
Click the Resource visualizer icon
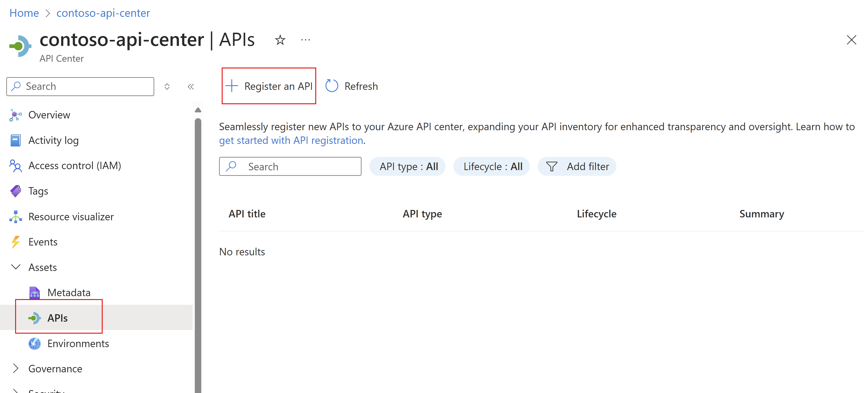(x=15, y=216)
